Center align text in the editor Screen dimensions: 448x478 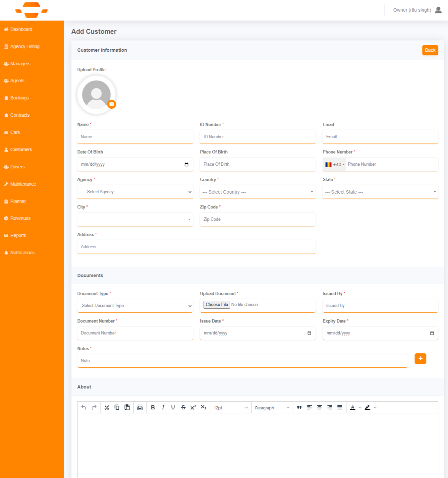click(319, 407)
